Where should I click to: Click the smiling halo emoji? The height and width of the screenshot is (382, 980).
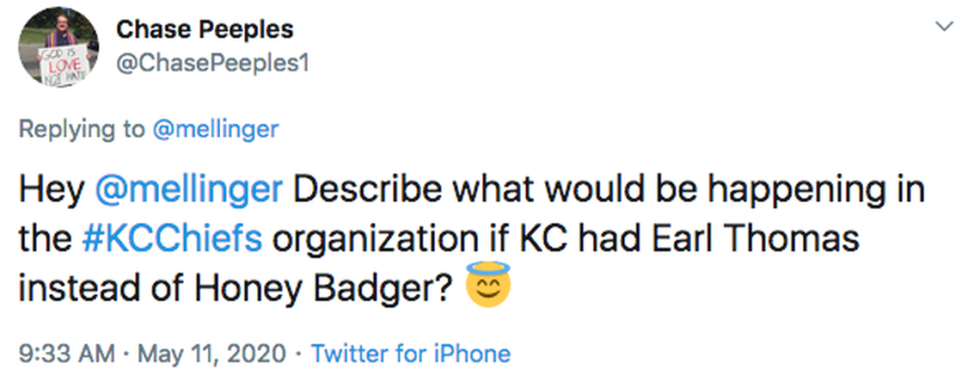pyautogui.click(x=487, y=287)
